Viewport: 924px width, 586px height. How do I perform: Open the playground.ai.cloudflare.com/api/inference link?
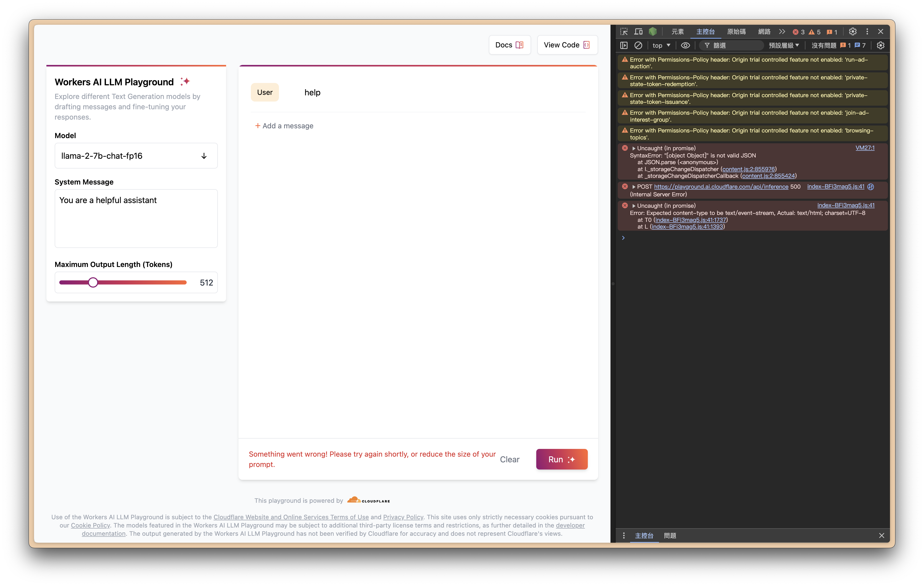click(721, 187)
